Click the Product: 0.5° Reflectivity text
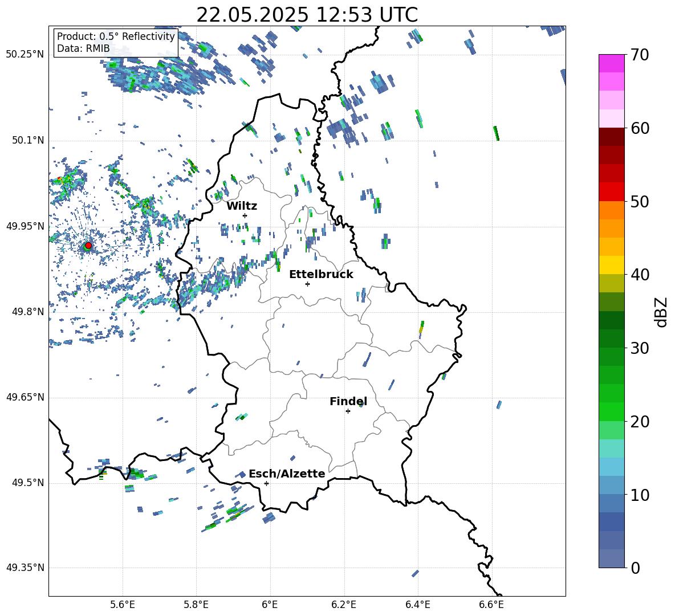Viewport: 675px width, 616px height. point(116,36)
